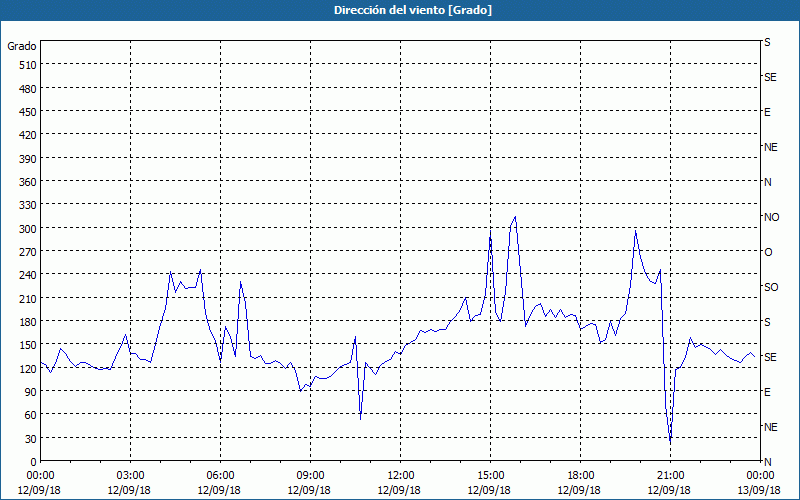
Task: Select the 150 degree axis label
Action: point(28,345)
